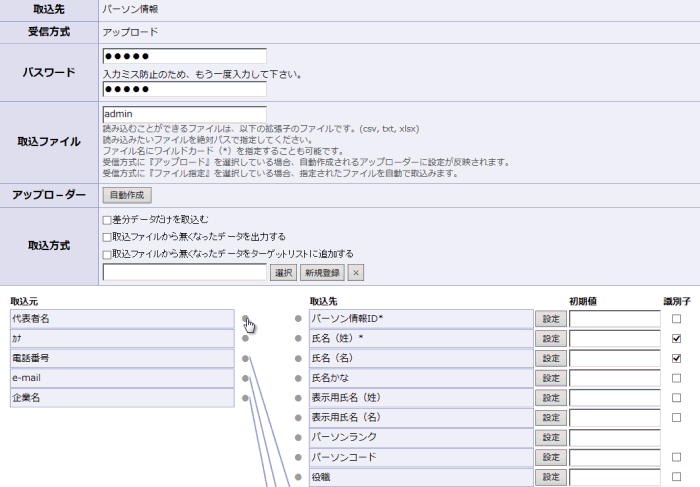The height and width of the screenshot is (487, 700).
Task: Click 設定 button for パーソン情報ID*
Action: tap(551, 319)
